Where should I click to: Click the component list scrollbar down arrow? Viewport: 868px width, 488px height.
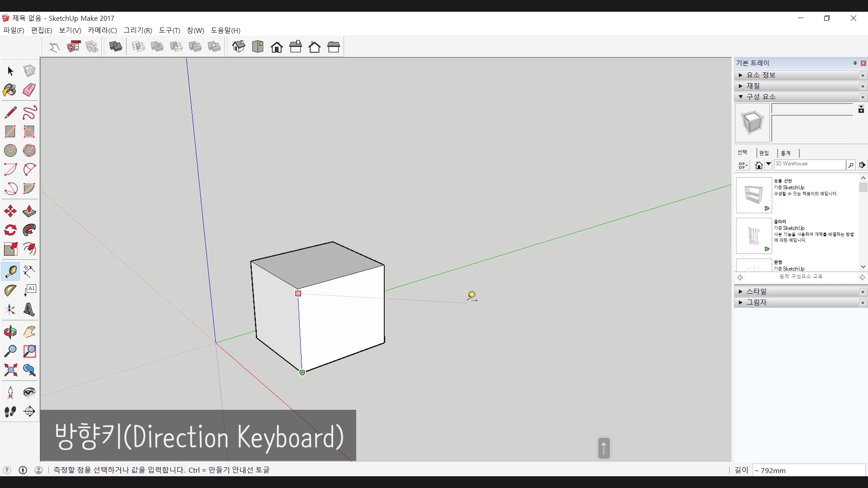[863, 267]
